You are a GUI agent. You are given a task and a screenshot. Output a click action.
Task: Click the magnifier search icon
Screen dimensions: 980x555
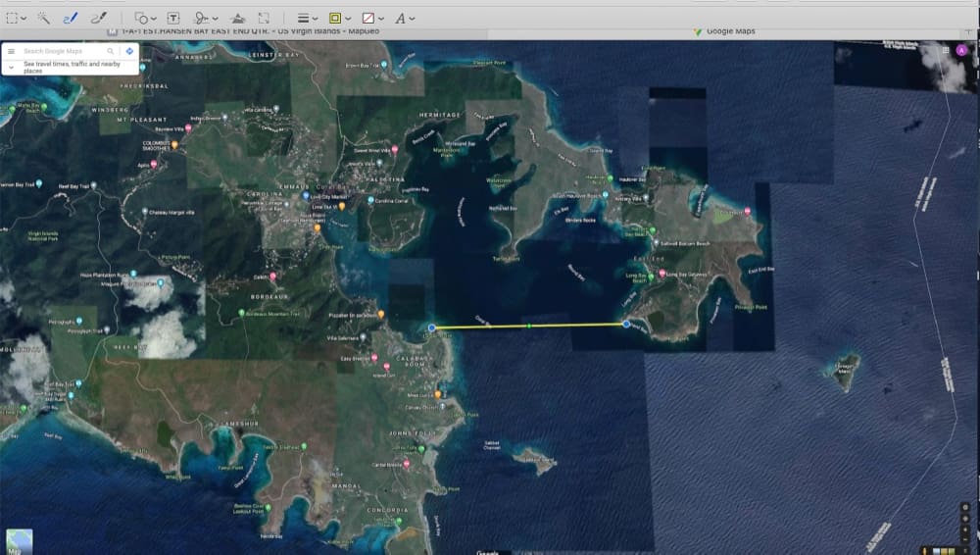pyautogui.click(x=111, y=51)
